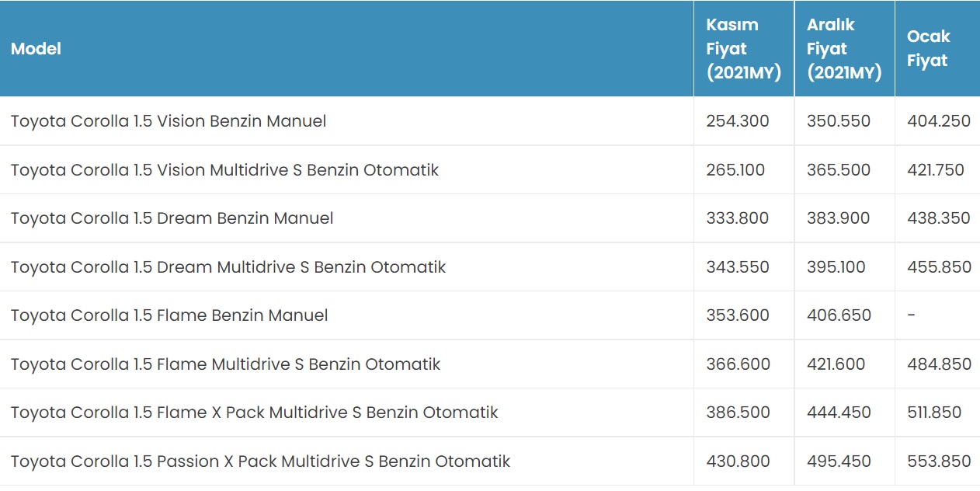Click the Ocak Fiyat column header
Viewport: 980px width, 491px height.
pos(928,49)
